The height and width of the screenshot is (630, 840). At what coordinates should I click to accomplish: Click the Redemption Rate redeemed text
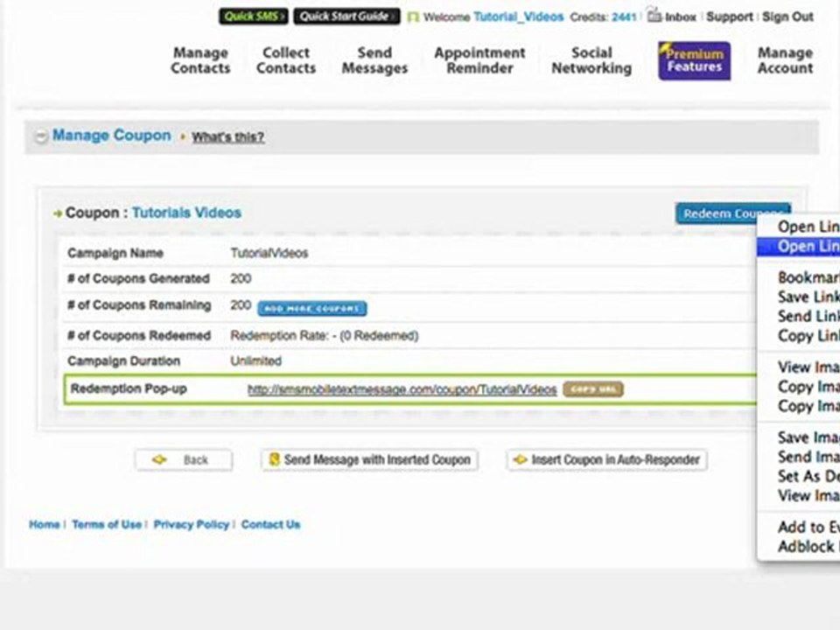click(324, 336)
